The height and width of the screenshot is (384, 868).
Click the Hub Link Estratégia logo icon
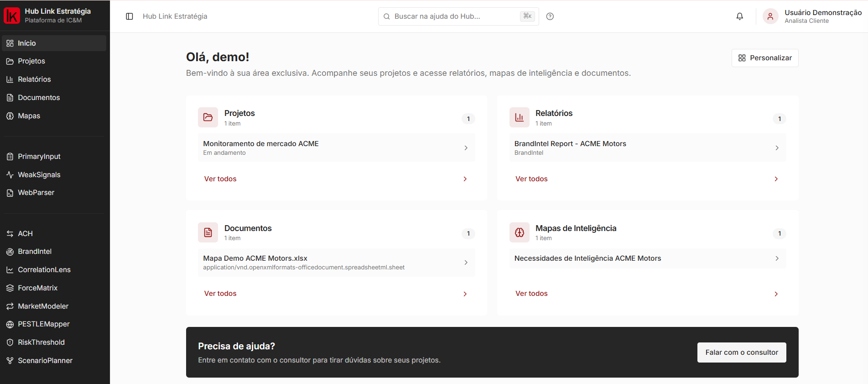(12, 16)
